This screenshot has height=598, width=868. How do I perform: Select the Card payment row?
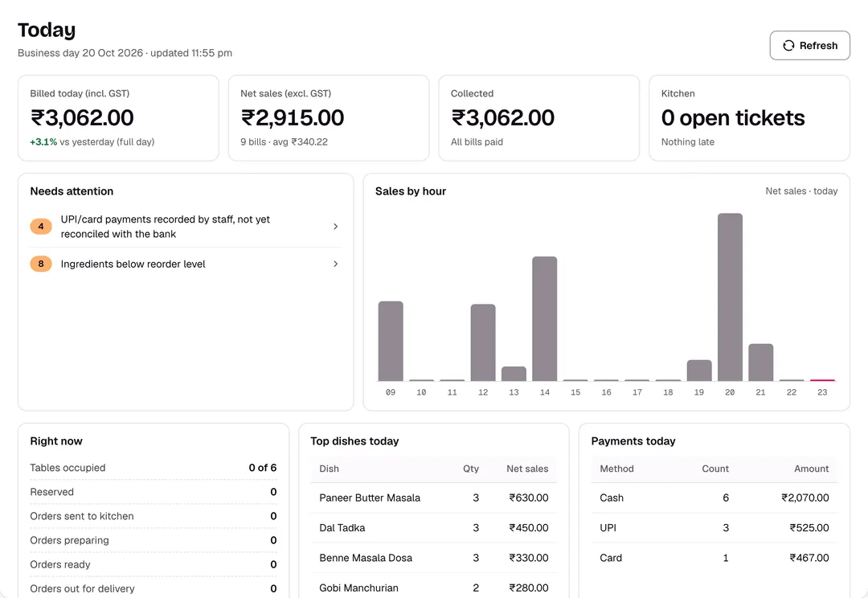point(714,558)
